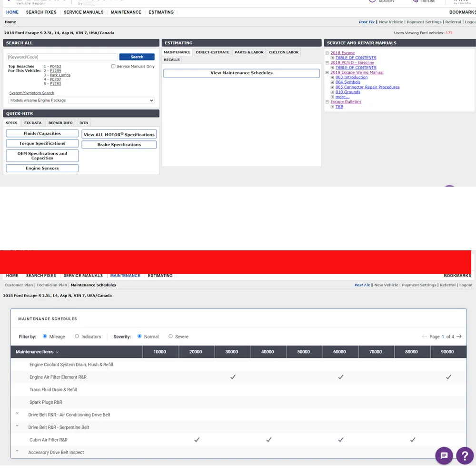
Task: Click the checkmark for Cabin Air Filter at 10000
Action: click(197, 440)
